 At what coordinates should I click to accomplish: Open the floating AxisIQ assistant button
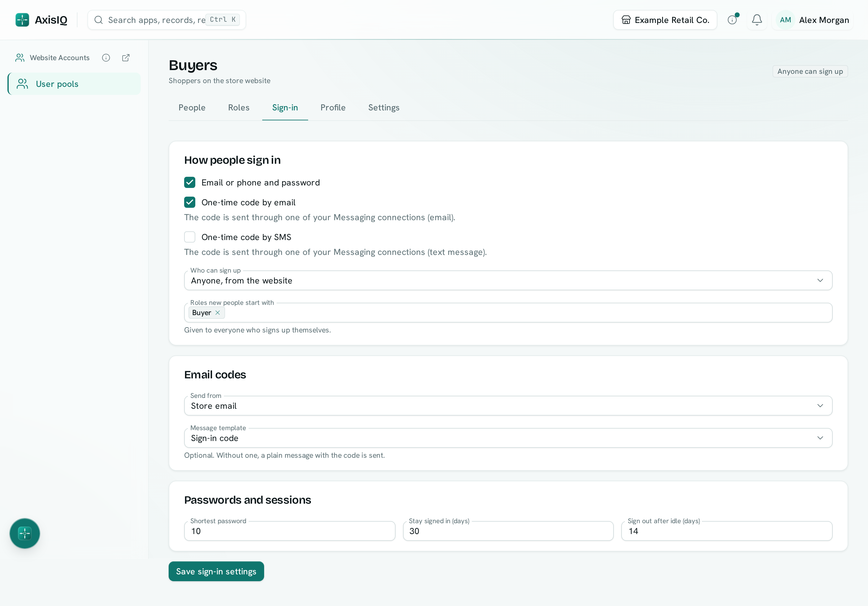24,533
